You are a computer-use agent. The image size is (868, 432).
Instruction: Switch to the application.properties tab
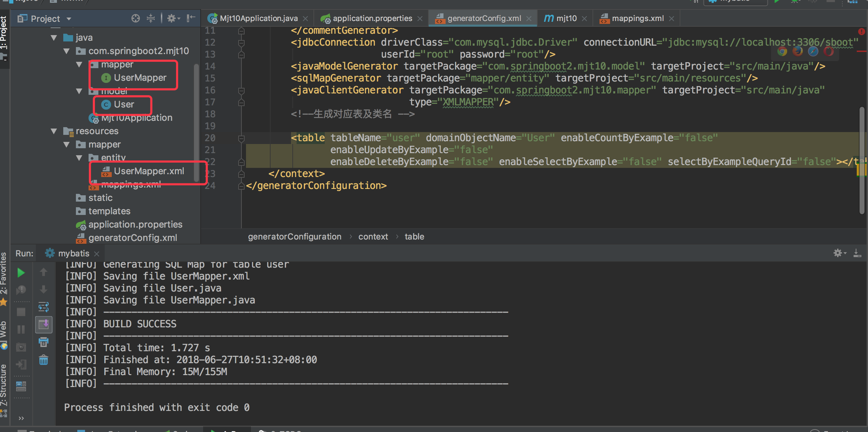372,18
